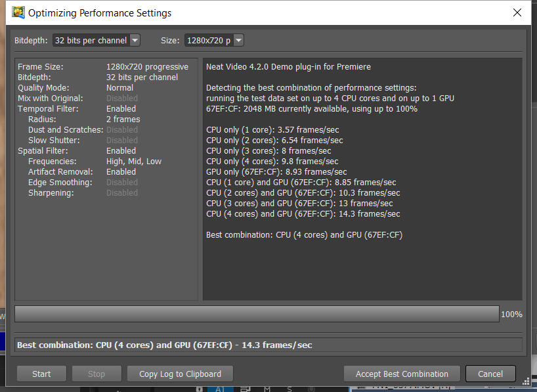Select the 'Neat Video 4.2.0 Demo plug-in' log line

click(288, 67)
